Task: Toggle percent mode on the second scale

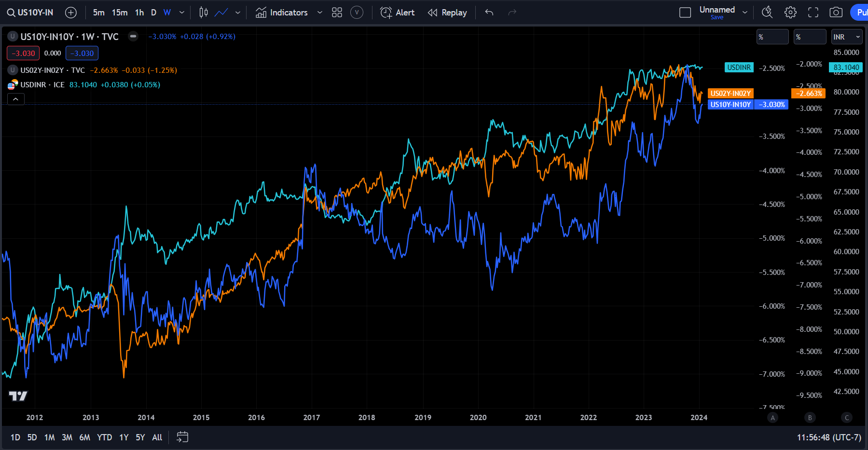Action: pyautogui.click(x=810, y=37)
